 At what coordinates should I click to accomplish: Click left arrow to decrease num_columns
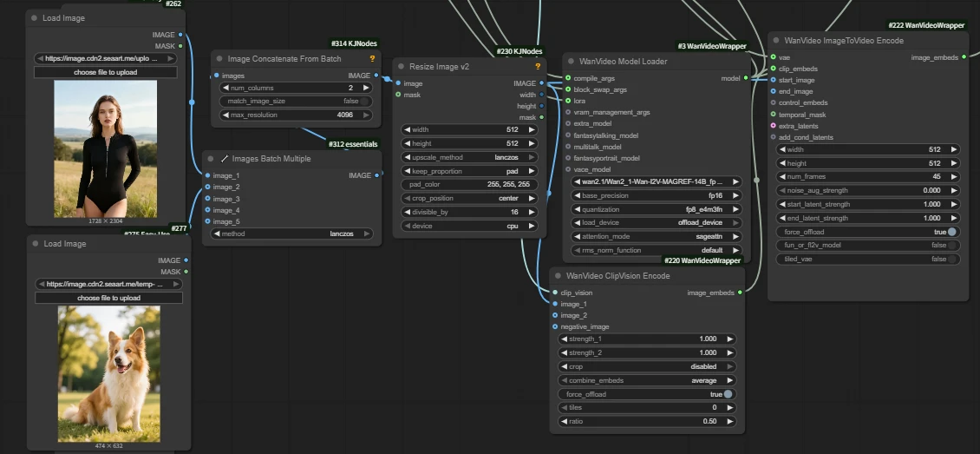pyautogui.click(x=224, y=88)
